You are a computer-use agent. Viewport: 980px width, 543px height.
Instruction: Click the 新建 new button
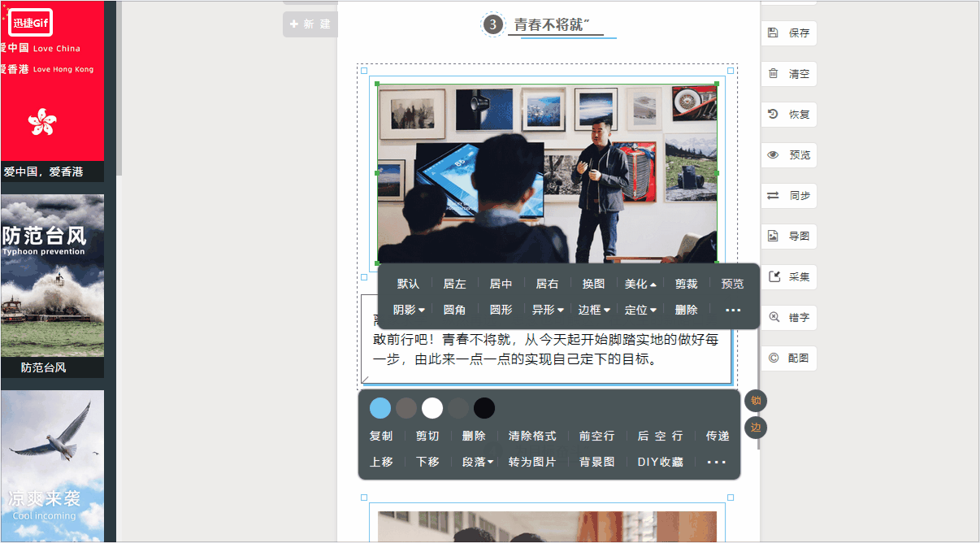[310, 24]
